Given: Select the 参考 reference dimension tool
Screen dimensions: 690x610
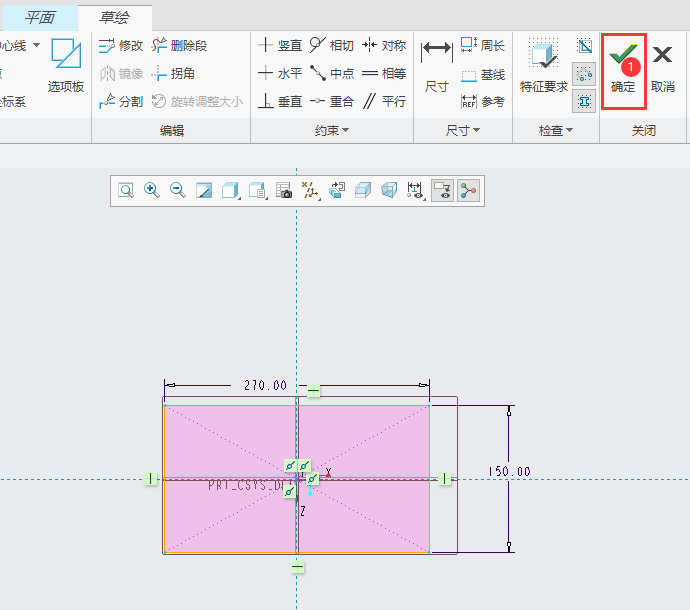Looking at the screenshot, I should (x=482, y=102).
